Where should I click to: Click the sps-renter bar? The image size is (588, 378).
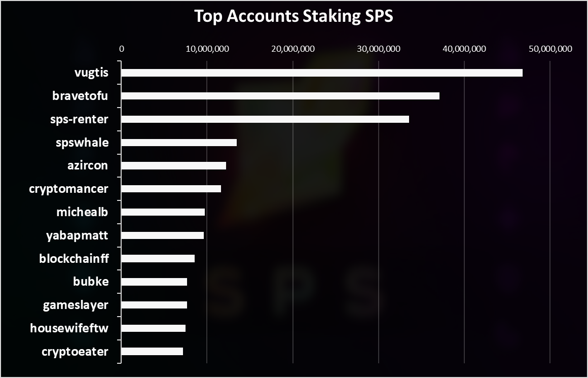265,119
